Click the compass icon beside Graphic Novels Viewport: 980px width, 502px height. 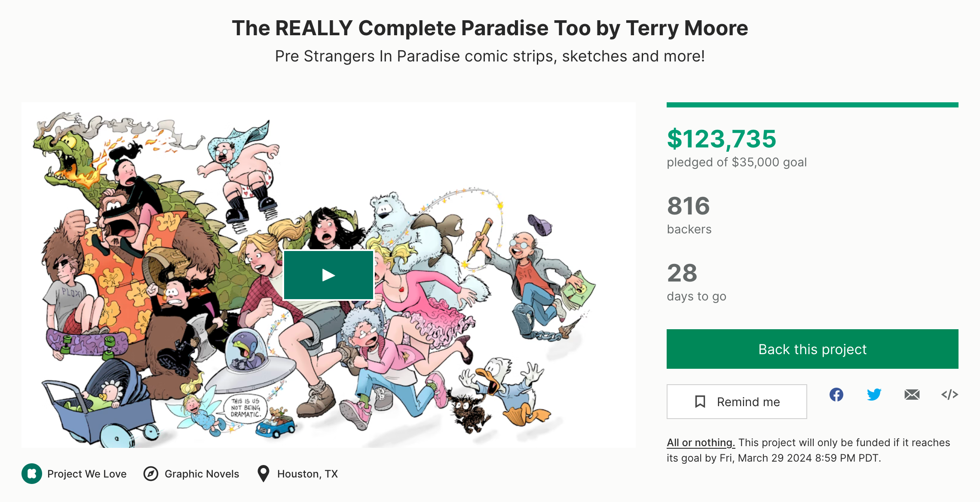[151, 474]
